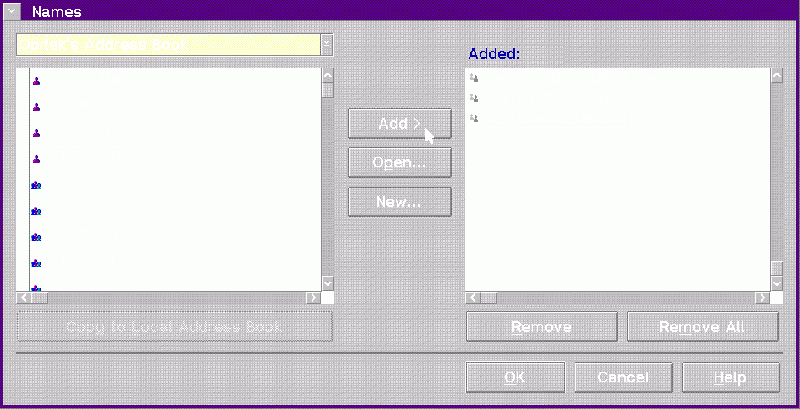
Task: Click the Remove All button
Action: point(703,326)
